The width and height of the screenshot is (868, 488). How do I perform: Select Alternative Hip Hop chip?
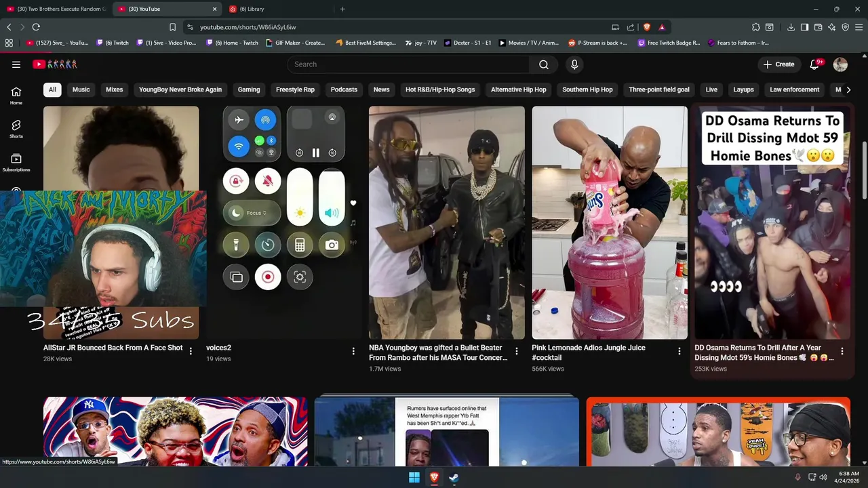coord(519,89)
